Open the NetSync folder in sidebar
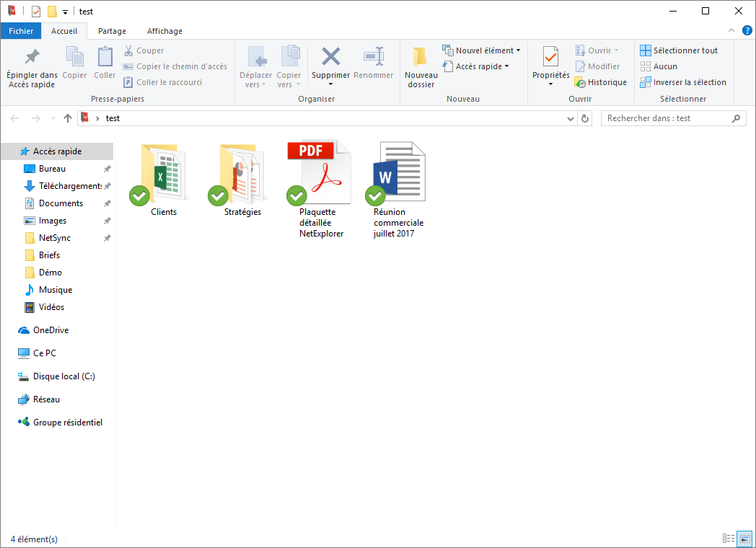This screenshot has height=548, width=756. [55, 238]
